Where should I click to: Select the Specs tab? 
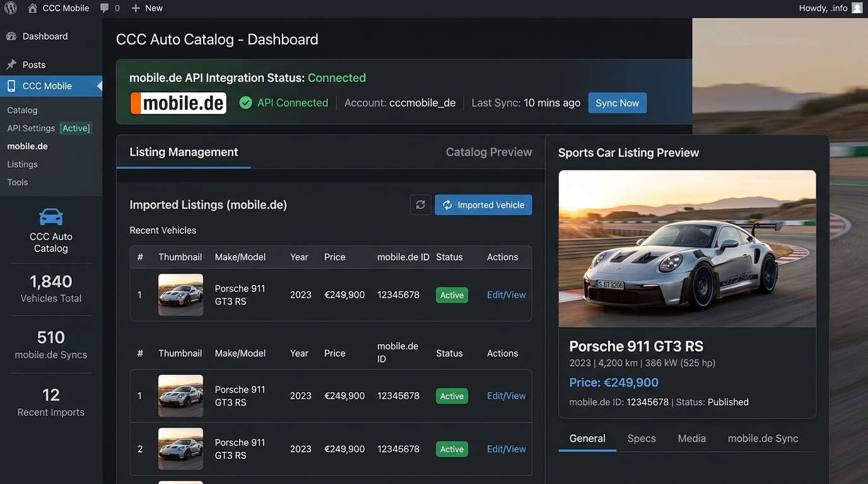tap(642, 439)
